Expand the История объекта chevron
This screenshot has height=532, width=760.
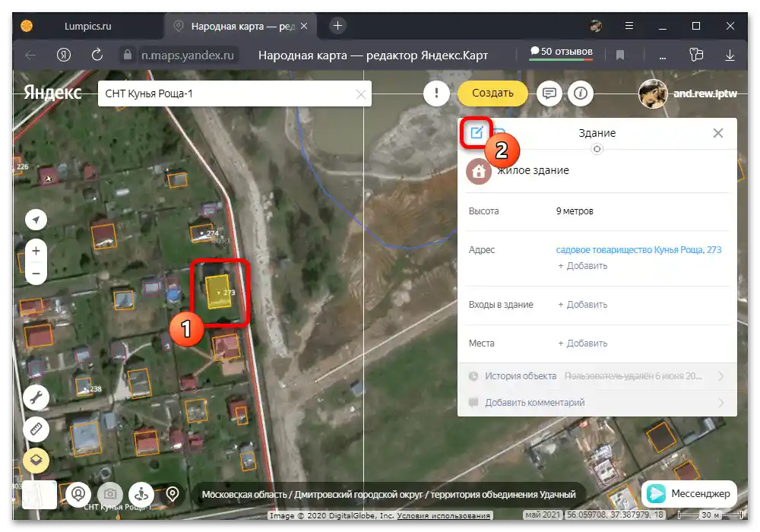point(720,376)
